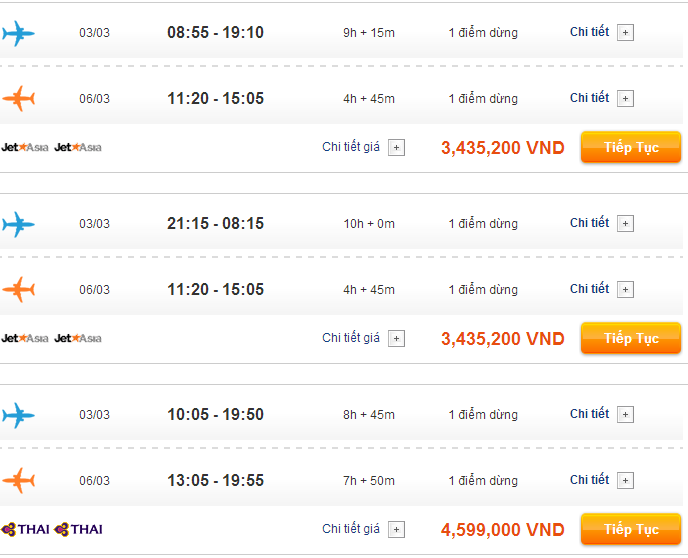Screen dimensions: 688x558
Task: Expand Chi tiết for 13:05 - 19:55 flight
Action: coord(625,481)
